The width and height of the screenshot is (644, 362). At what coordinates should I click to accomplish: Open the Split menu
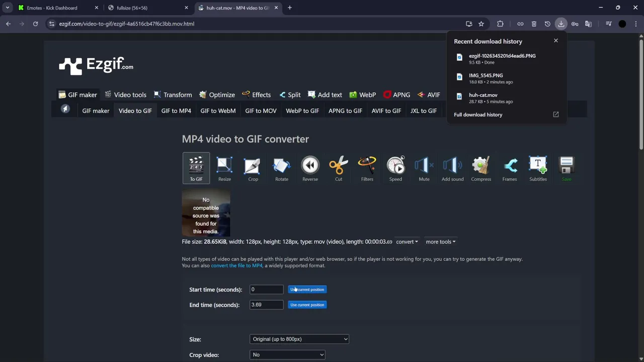(290, 95)
